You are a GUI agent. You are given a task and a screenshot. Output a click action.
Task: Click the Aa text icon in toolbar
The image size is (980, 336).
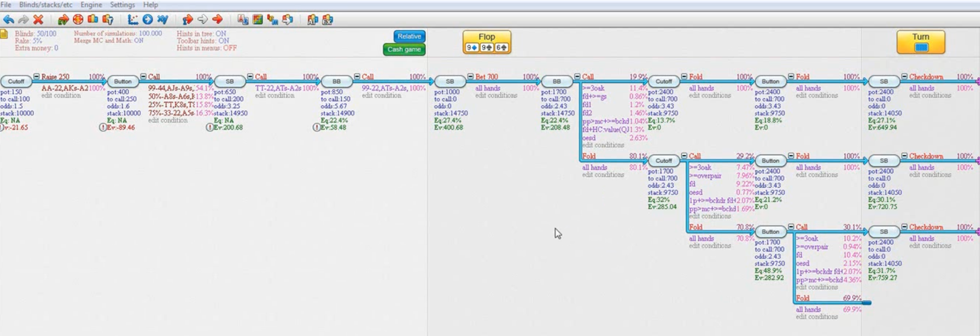point(243,20)
